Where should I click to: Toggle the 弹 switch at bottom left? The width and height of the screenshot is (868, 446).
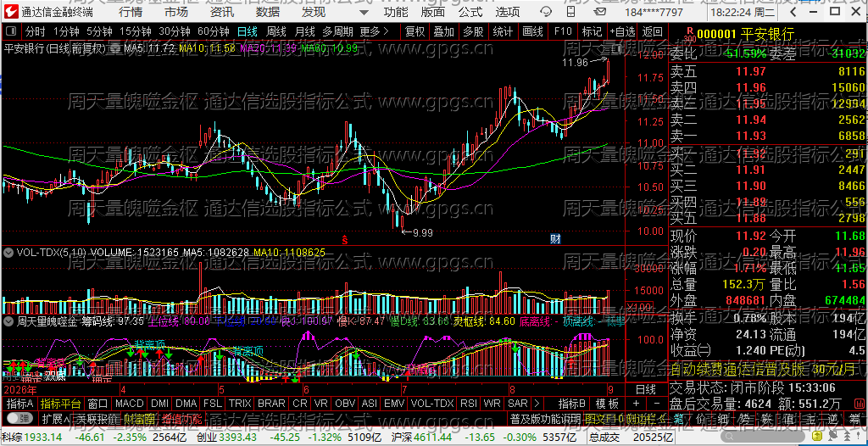pyautogui.click(x=19, y=420)
